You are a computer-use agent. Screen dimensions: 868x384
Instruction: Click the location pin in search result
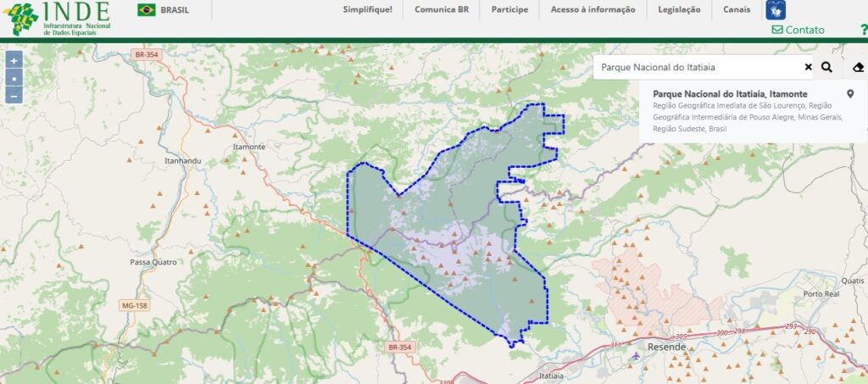[x=850, y=94]
